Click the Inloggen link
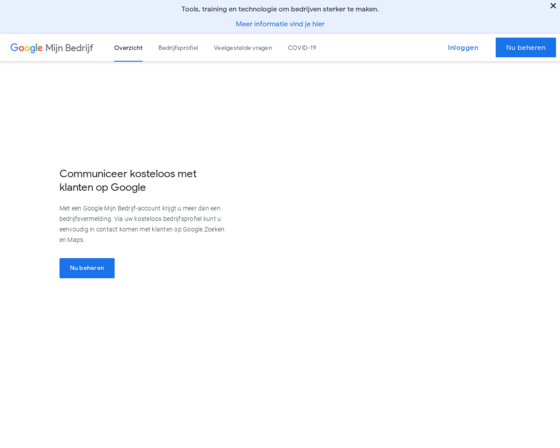 (463, 48)
